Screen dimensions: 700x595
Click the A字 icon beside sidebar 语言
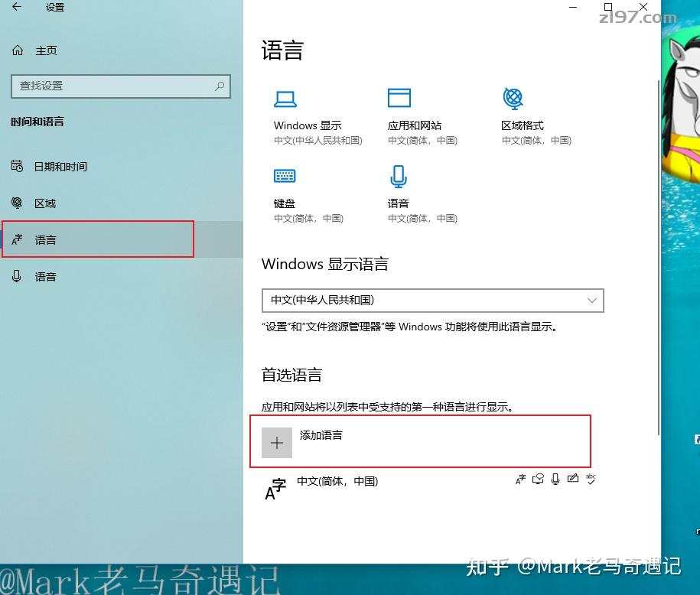click(x=17, y=239)
